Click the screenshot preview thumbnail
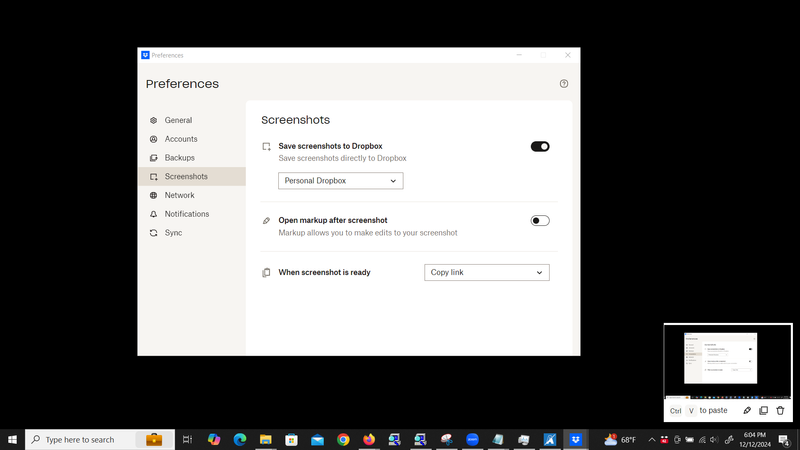This screenshot has height=450, width=800. (720, 358)
